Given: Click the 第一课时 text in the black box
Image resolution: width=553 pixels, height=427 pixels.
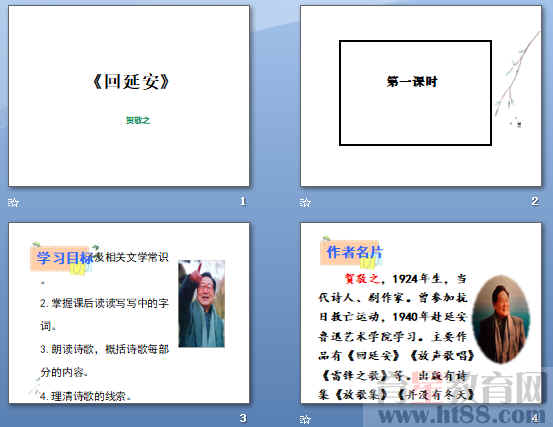Looking at the screenshot, I should (412, 82).
